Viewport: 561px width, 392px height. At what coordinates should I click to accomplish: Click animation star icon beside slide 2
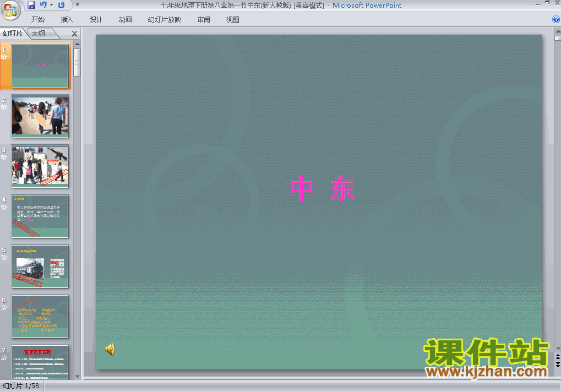tap(4, 107)
